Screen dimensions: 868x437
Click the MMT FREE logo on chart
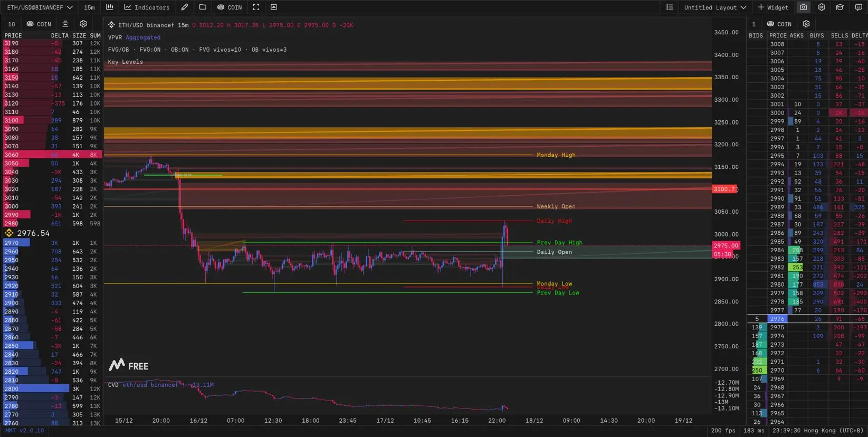point(129,365)
